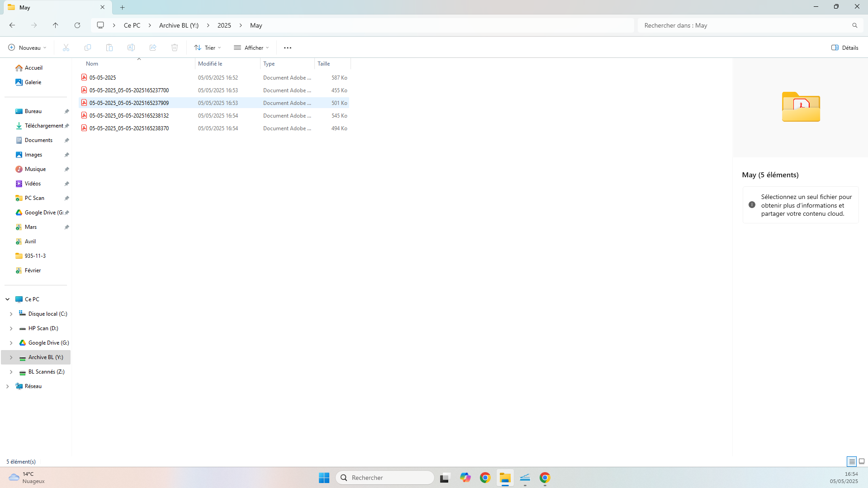
Task: Toggle the Détails pane button
Action: [844, 47]
